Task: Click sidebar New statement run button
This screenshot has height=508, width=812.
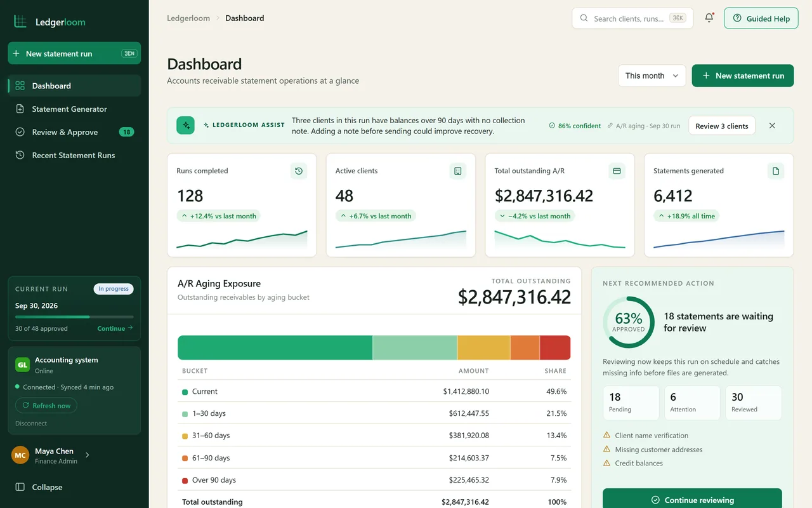Action: 74,53
